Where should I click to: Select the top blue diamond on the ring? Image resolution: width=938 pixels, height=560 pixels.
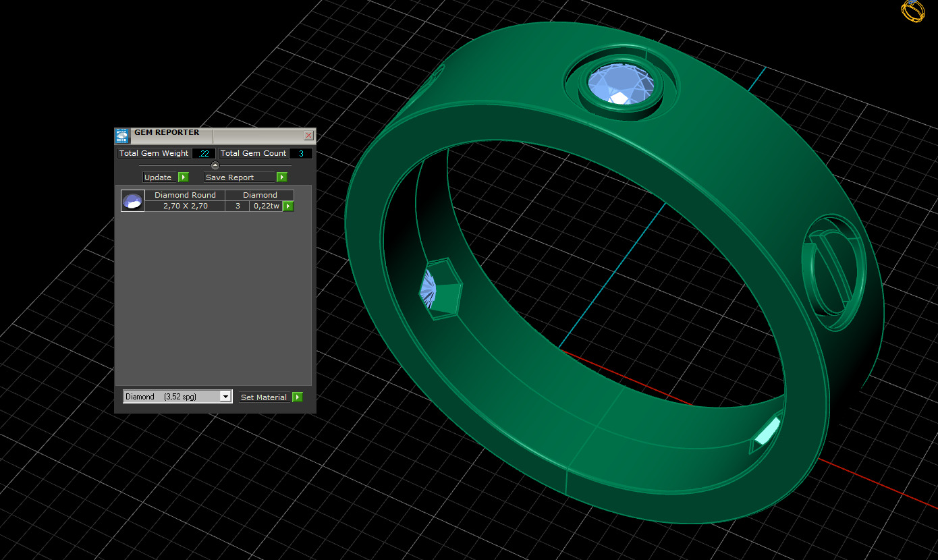[x=622, y=84]
